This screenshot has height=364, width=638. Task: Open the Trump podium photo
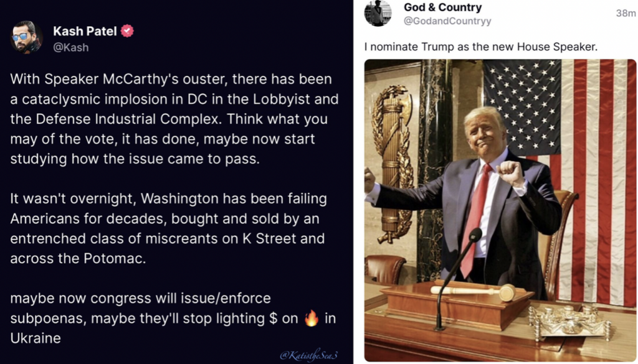(x=500, y=210)
